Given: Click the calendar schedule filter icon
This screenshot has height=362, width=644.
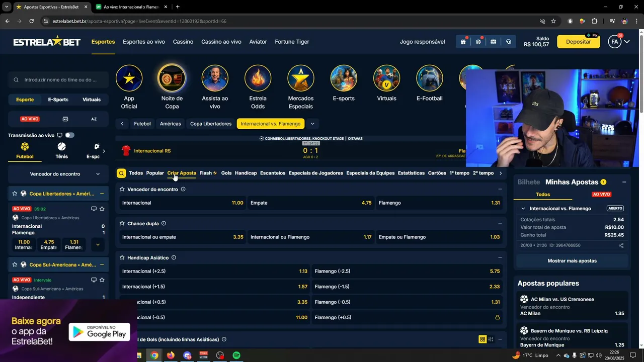Looking at the screenshot, I should point(65,119).
